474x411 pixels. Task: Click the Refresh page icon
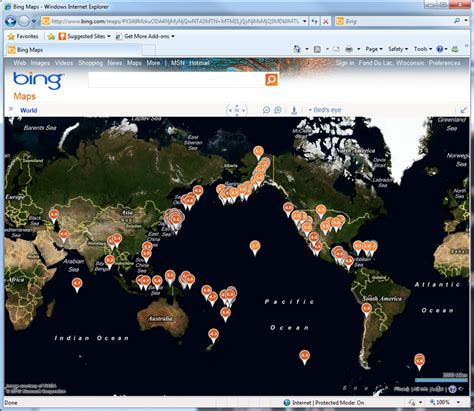click(315, 21)
